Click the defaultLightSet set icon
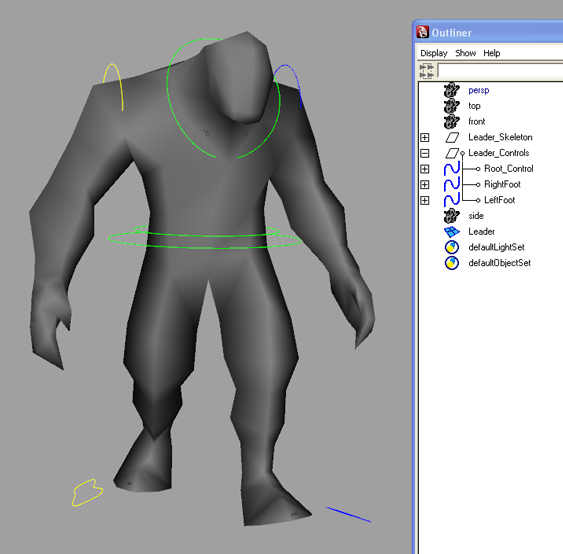 tap(452, 247)
